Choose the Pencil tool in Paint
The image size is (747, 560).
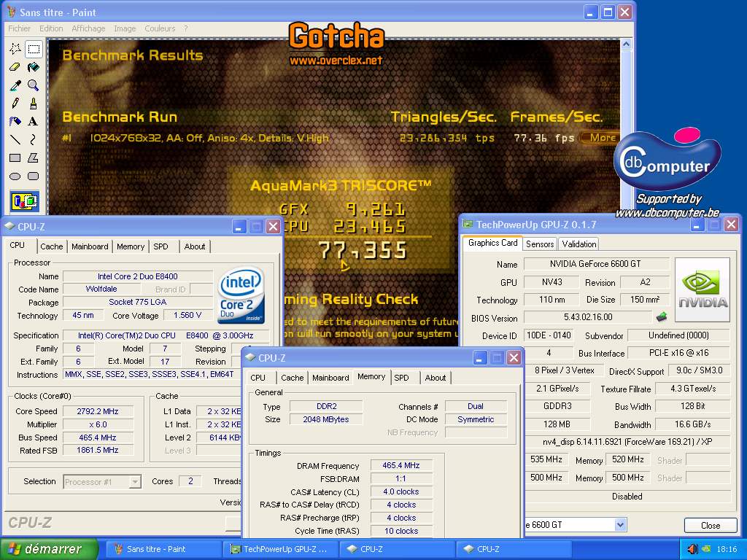[15, 103]
